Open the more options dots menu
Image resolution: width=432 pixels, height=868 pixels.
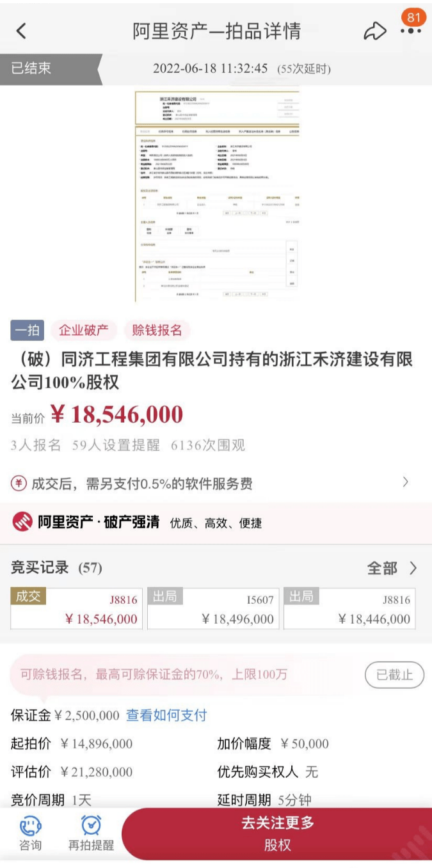tap(410, 31)
